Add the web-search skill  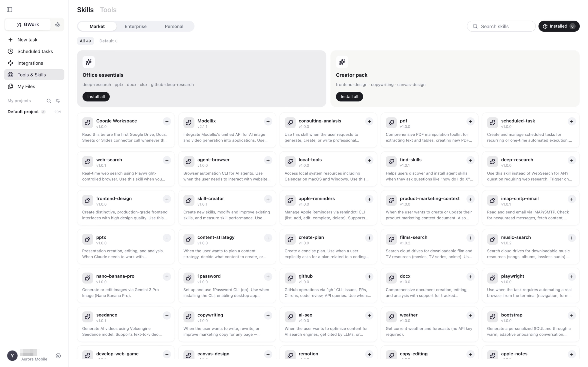click(x=167, y=160)
